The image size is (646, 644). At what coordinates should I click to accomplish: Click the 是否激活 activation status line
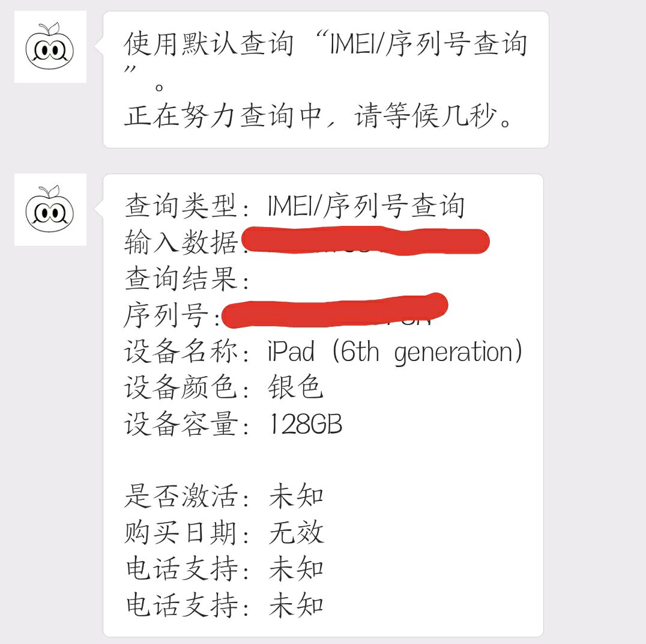coord(224,497)
